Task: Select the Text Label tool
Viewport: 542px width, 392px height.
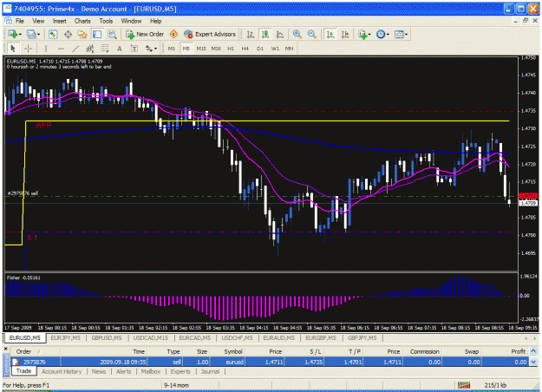Action: click(134, 49)
